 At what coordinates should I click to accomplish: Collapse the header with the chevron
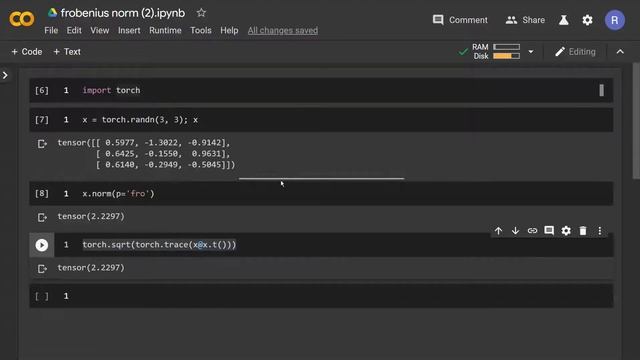click(x=620, y=52)
